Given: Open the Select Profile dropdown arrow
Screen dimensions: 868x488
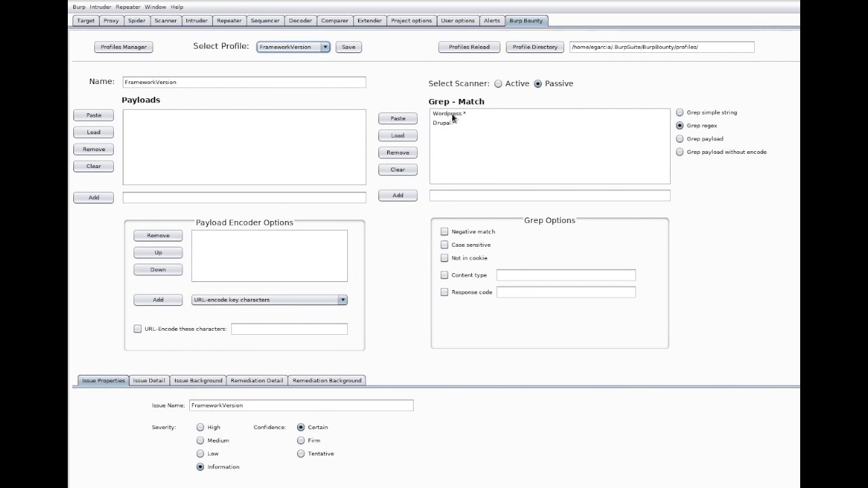Looking at the screenshot, I should [x=325, y=47].
